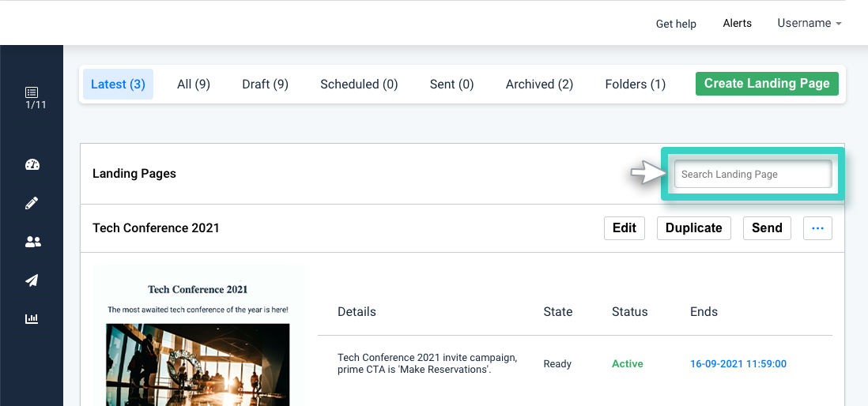Open the Alerts link
This screenshot has width=868, height=406.
(x=738, y=23)
